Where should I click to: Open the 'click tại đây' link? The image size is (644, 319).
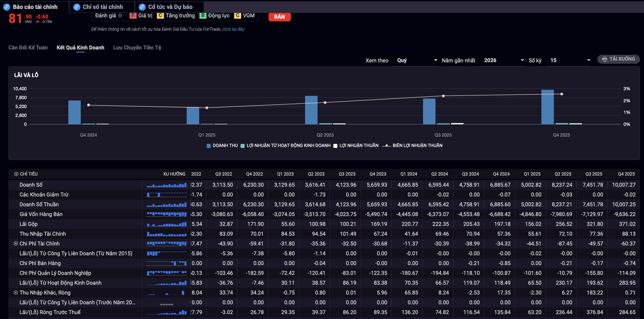pos(233,29)
